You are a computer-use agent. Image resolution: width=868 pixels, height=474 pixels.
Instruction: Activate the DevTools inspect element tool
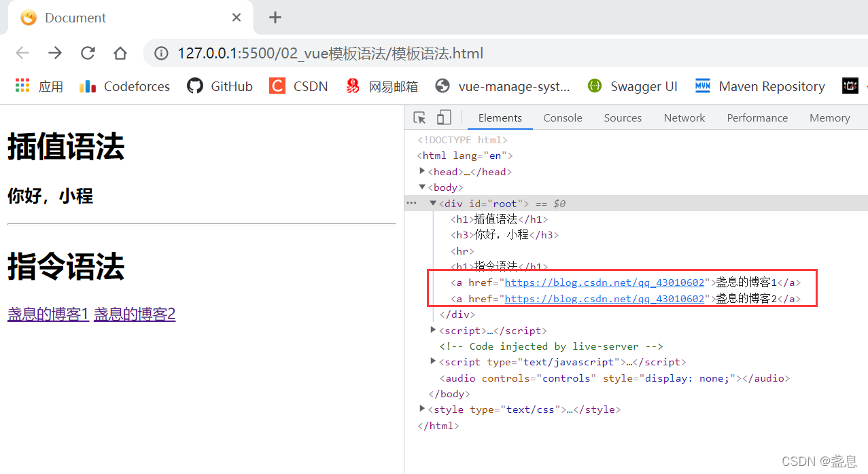click(x=420, y=117)
